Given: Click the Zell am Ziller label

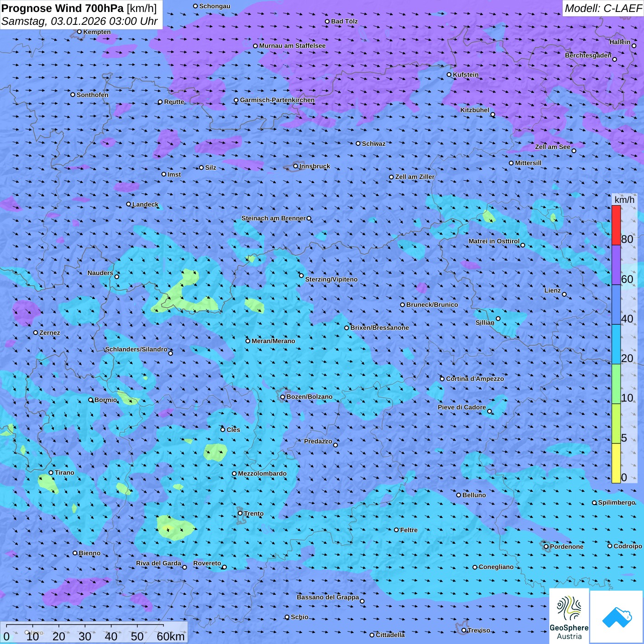Looking at the screenshot, I should click(415, 177).
